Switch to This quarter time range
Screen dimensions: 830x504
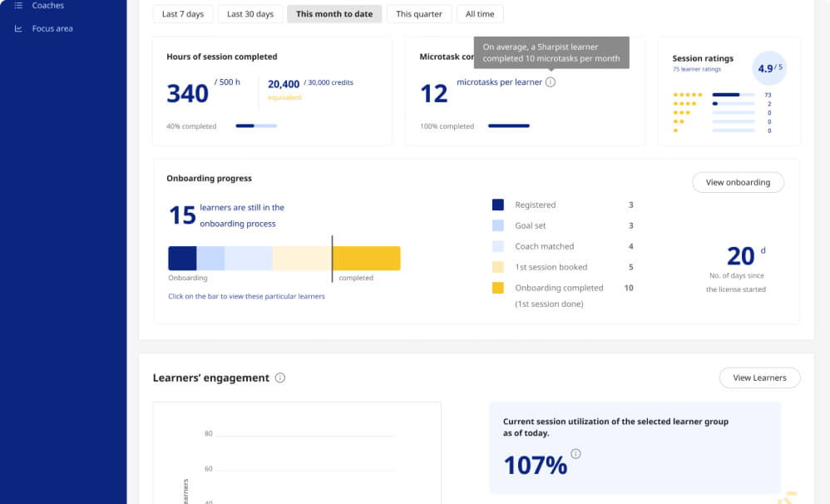[420, 14]
